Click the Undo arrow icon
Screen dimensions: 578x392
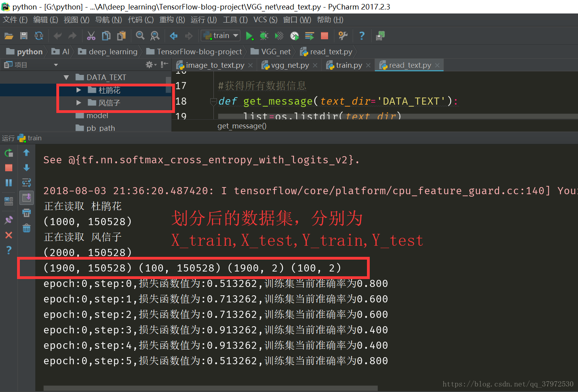click(x=58, y=36)
